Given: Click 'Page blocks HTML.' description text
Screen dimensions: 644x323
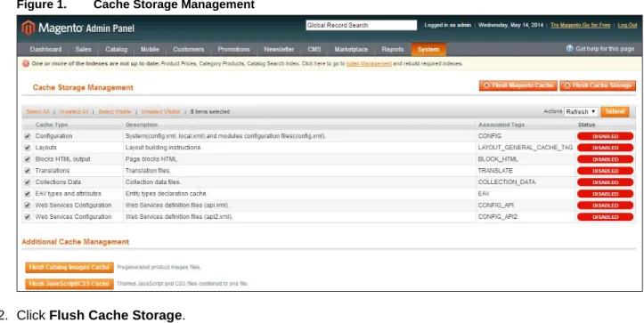Looking at the screenshot, I should (x=151, y=159).
